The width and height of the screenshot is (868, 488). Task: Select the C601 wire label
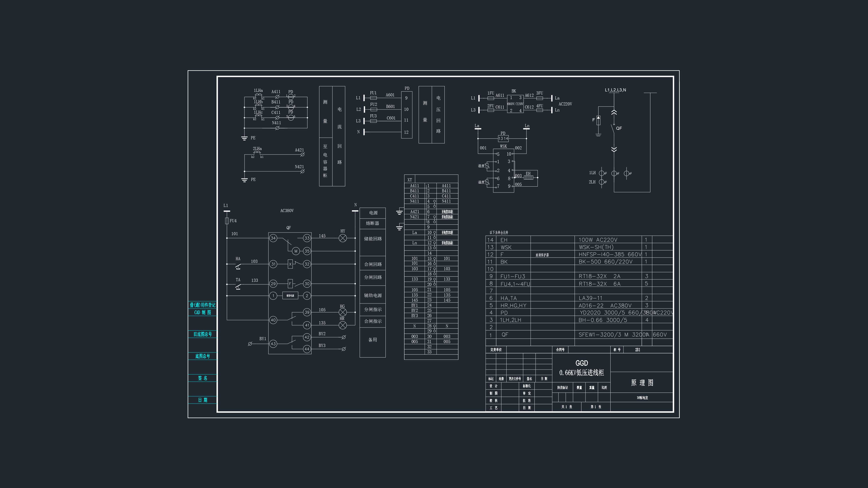pyautogui.click(x=391, y=118)
